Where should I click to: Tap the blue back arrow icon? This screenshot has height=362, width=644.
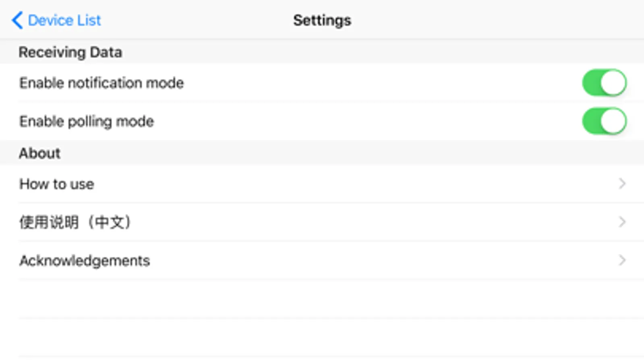pyautogui.click(x=17, y=20)
